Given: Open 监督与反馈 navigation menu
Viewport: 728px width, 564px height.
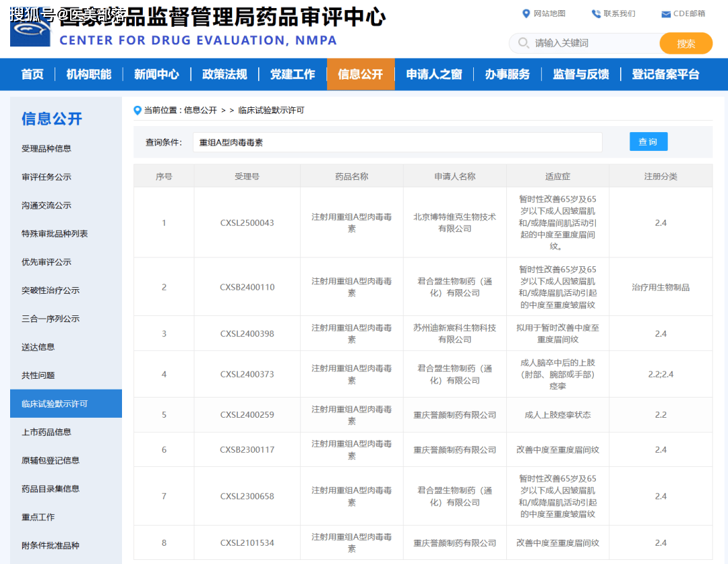Looking at the screenshot, I should (x=581, y=74).
